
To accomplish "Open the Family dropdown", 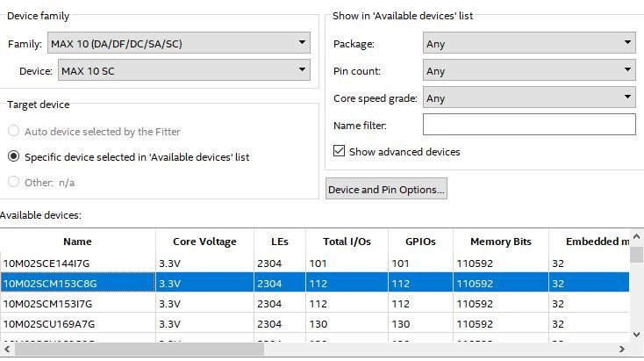I will 179,43.
